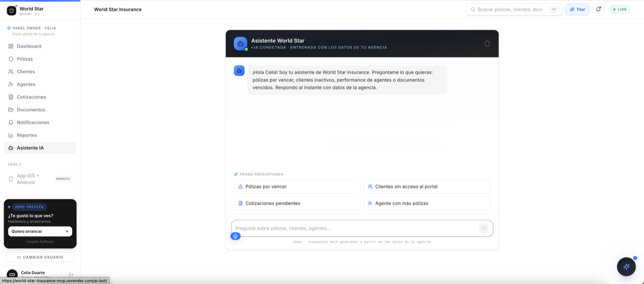This screenshot has height=284, width=644.
Task: Open the floating sparkle assistant button
Action: 626,267
